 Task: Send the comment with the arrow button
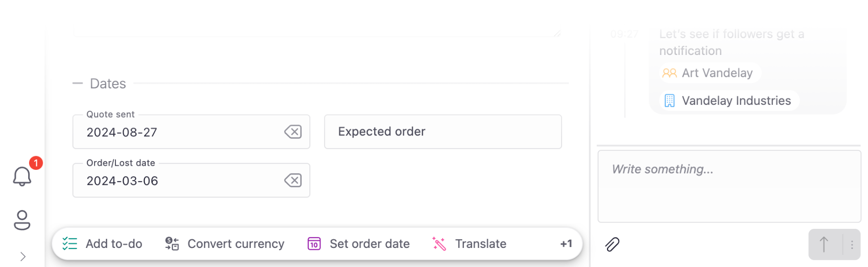click(824, 245)
